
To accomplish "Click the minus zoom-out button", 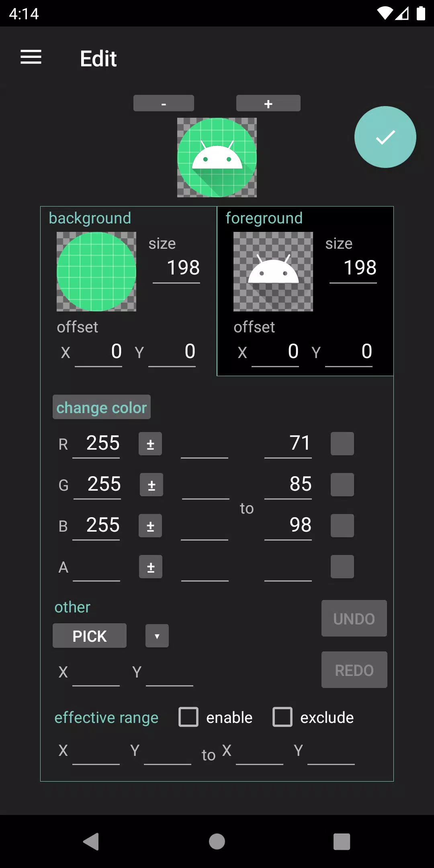I will [x=164, y=103].
